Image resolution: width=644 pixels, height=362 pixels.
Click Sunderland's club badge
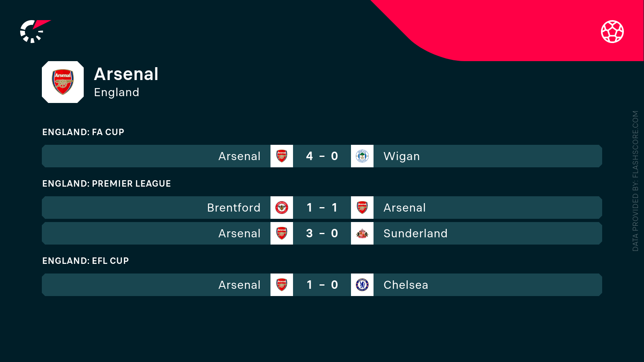[x=362, y=233]
